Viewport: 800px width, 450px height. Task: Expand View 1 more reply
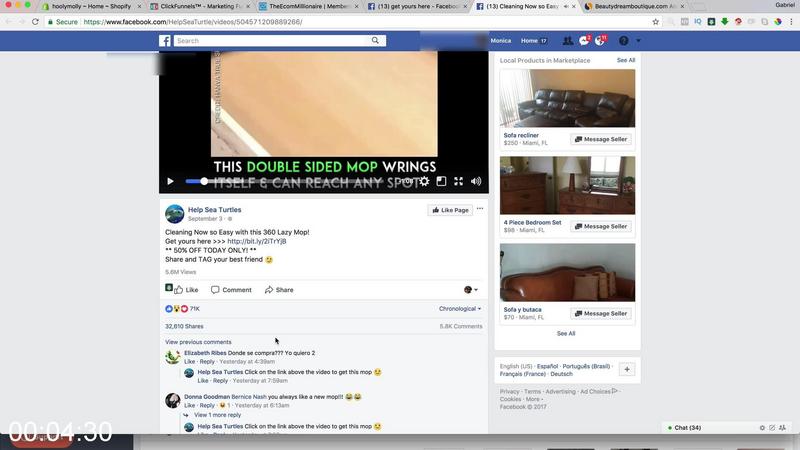tap(217, 415)
